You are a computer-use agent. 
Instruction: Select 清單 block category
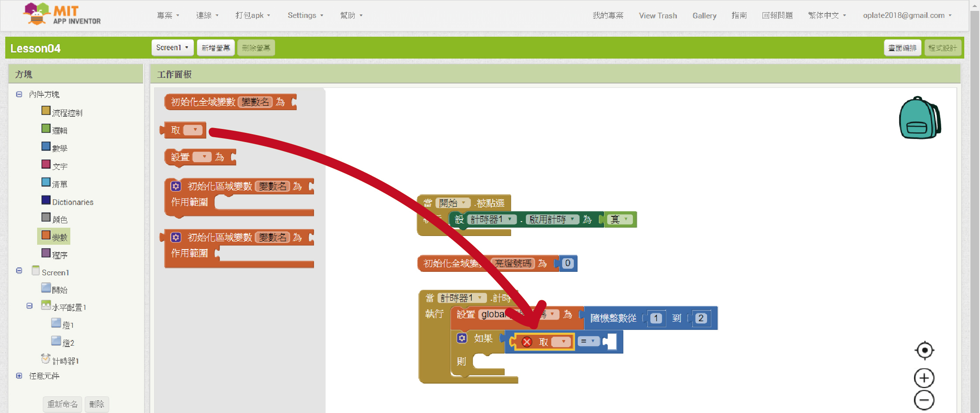(x=54, y=184)
